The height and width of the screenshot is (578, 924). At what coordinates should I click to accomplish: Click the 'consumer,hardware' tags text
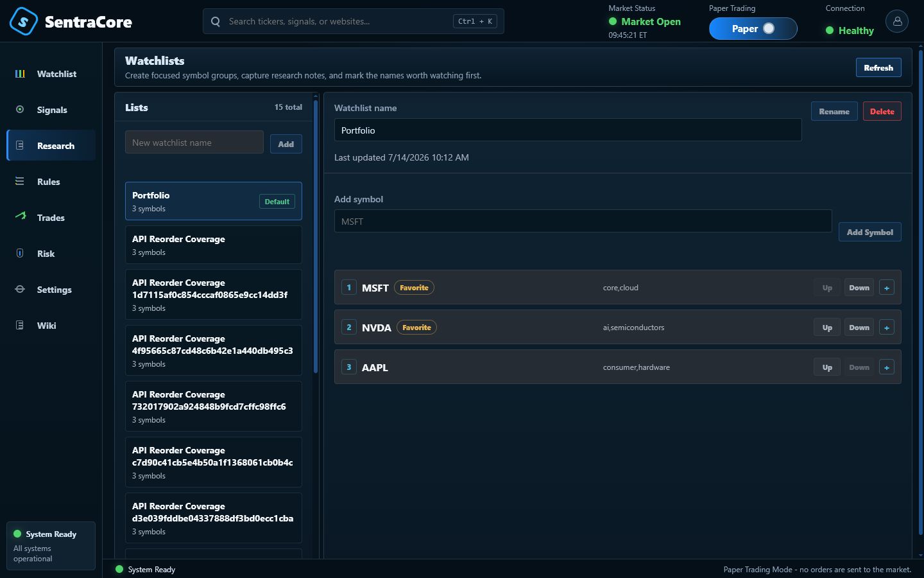click(637, 367)
